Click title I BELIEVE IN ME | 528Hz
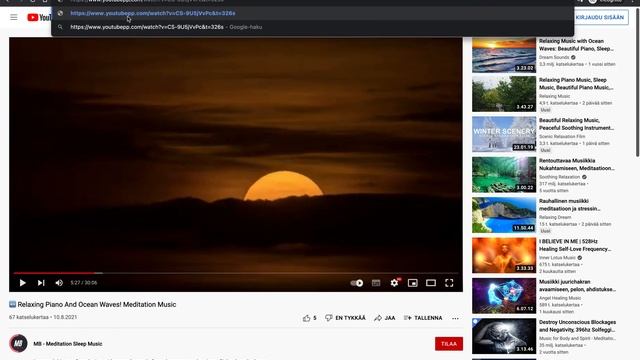Viewport: 640px width, 360px height. pos(575,245)
